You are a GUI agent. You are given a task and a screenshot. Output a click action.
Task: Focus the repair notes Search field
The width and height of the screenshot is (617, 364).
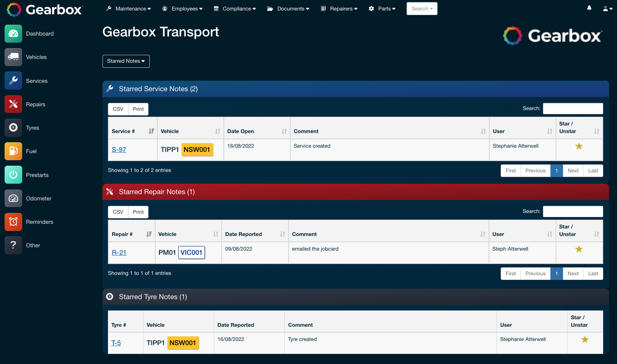point(573,211)
